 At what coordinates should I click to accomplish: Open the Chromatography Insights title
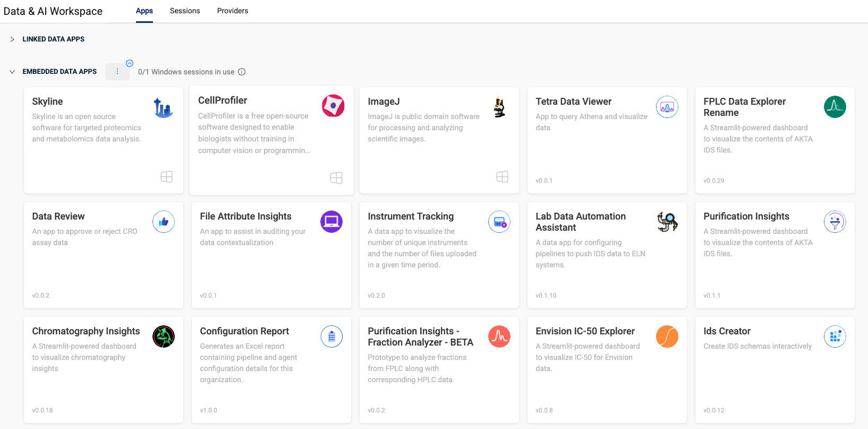86,331
